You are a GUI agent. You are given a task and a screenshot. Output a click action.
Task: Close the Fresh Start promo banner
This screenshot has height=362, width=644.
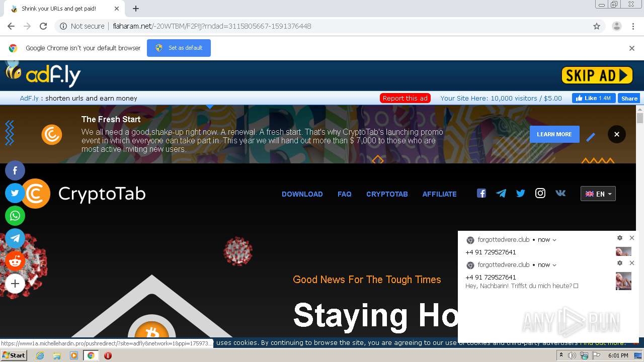point(616,134)
